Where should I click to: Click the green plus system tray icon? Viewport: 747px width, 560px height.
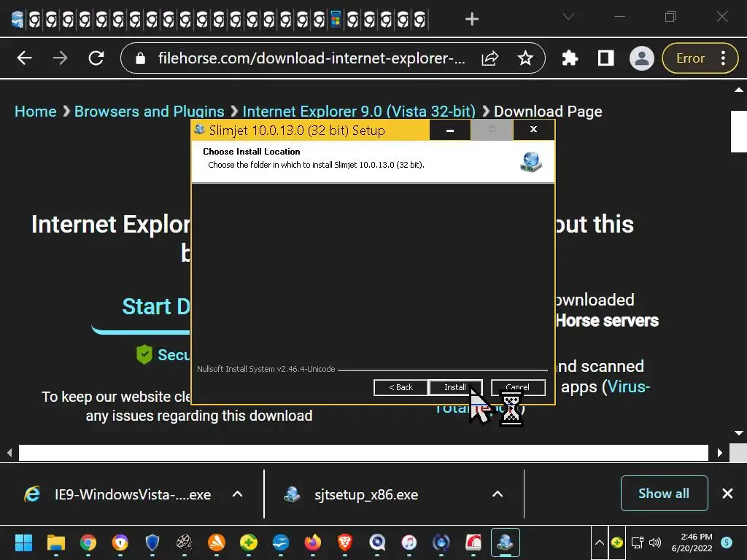coord(616,542)
